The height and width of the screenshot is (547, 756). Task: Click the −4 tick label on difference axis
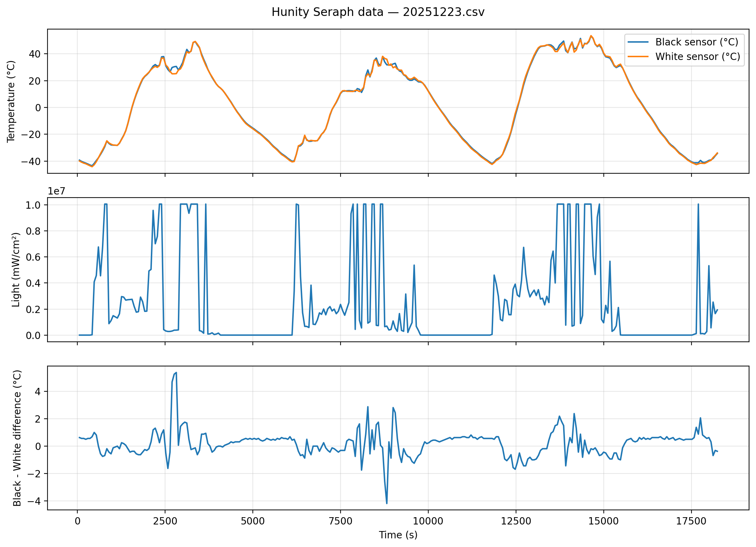coord(35,501)
